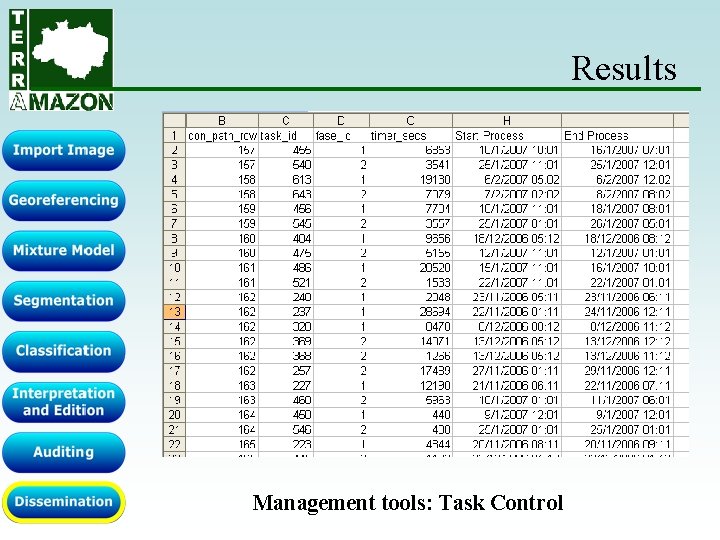Click the Start Process header cell
The image size is (720, 540).
(x=506, y=135)
